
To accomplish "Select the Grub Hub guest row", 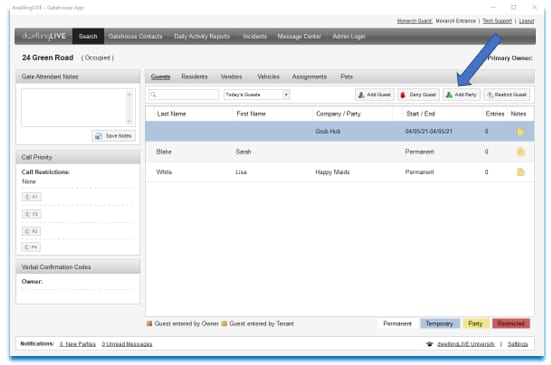I will coord(340,131).
